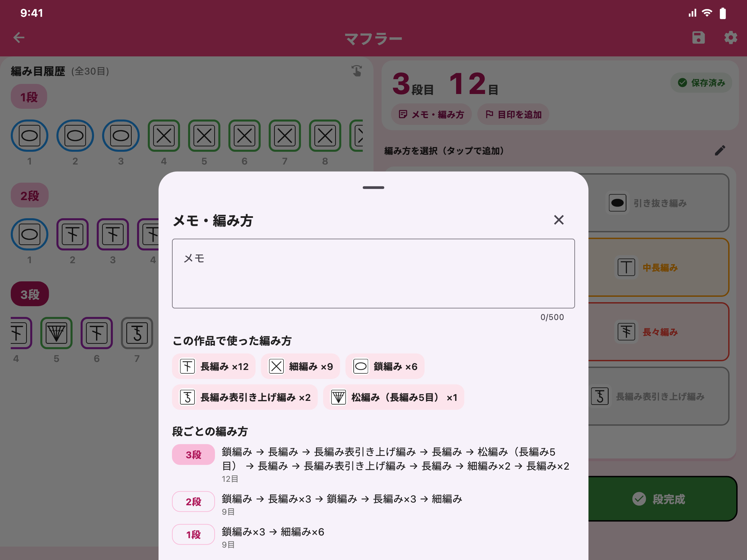Image resolution: width=747 pixels, height=560 pixels.
Task: Select the 長編み表引き上げ編み ×2 chip
Action: click(x=245, y=397)
